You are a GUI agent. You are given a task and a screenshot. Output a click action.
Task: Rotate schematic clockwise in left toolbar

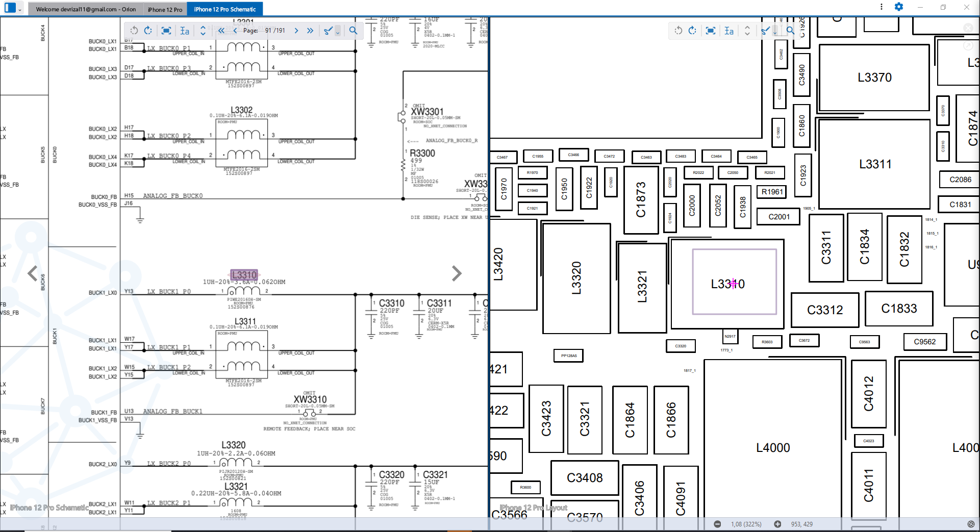[x=148, y=31]
